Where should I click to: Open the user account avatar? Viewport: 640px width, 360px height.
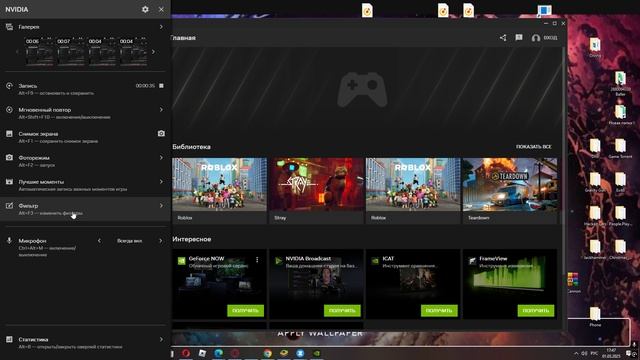(536, 38)
